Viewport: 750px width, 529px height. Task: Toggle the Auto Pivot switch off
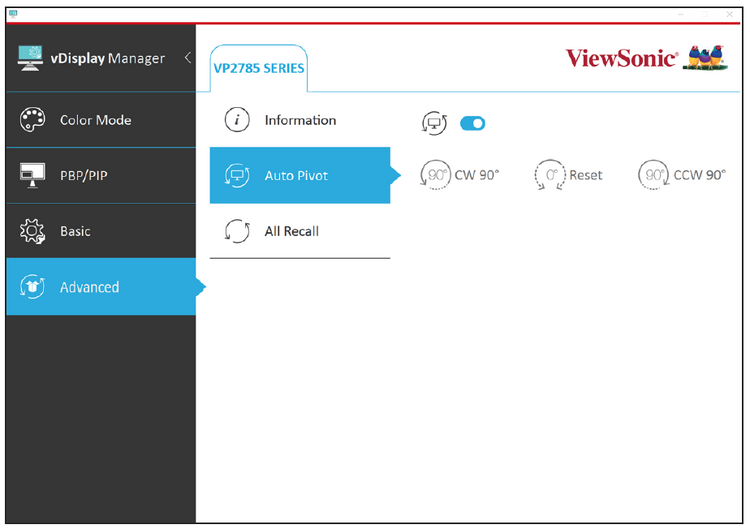(473, 123)
